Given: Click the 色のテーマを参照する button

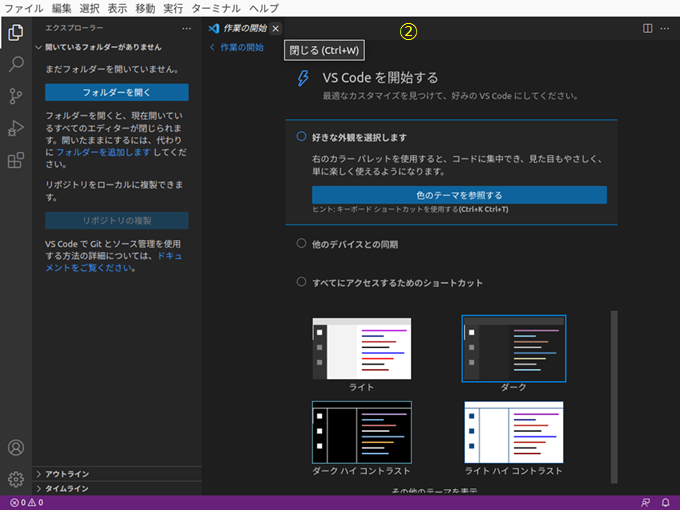Looking at the screenshot, I should pos(459,195).
